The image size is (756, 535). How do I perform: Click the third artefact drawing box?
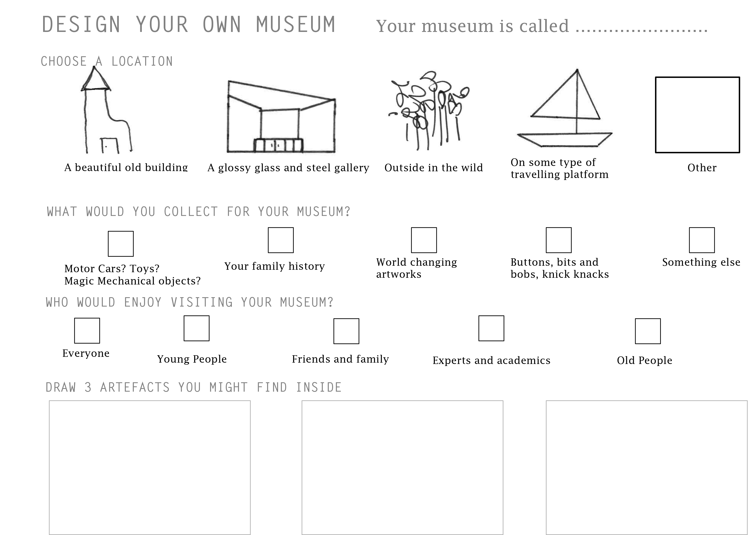pyautogui.click(x=647, y=468)
